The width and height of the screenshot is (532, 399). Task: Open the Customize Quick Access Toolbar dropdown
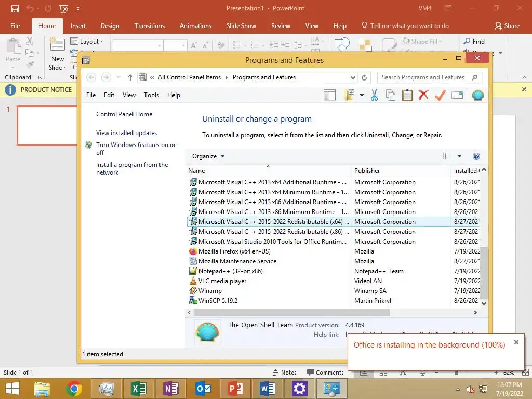point(78,8)
